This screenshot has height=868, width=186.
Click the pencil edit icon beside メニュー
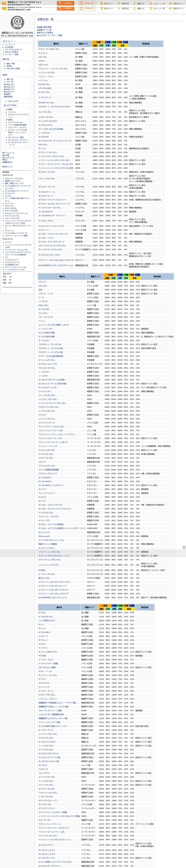pos(14,41)
